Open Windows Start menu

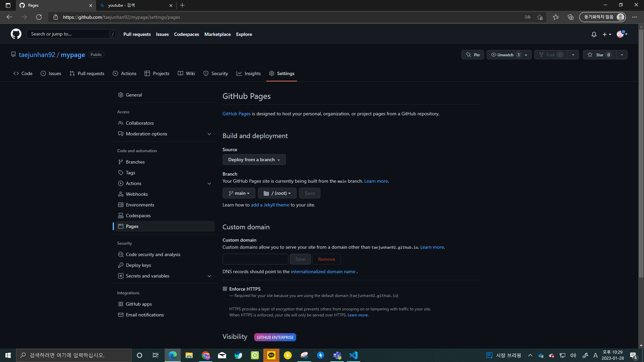pos(8,355)
